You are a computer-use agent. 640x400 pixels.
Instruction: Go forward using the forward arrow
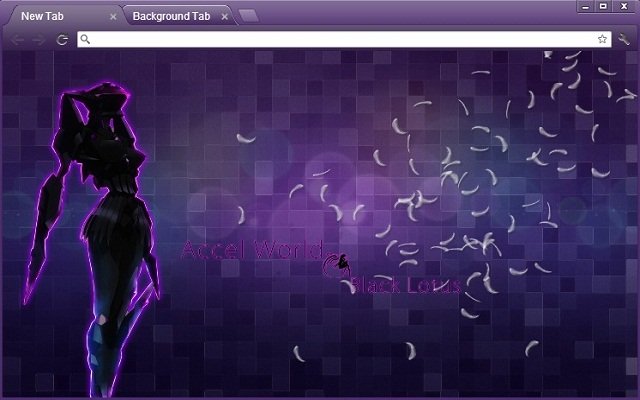39,40
